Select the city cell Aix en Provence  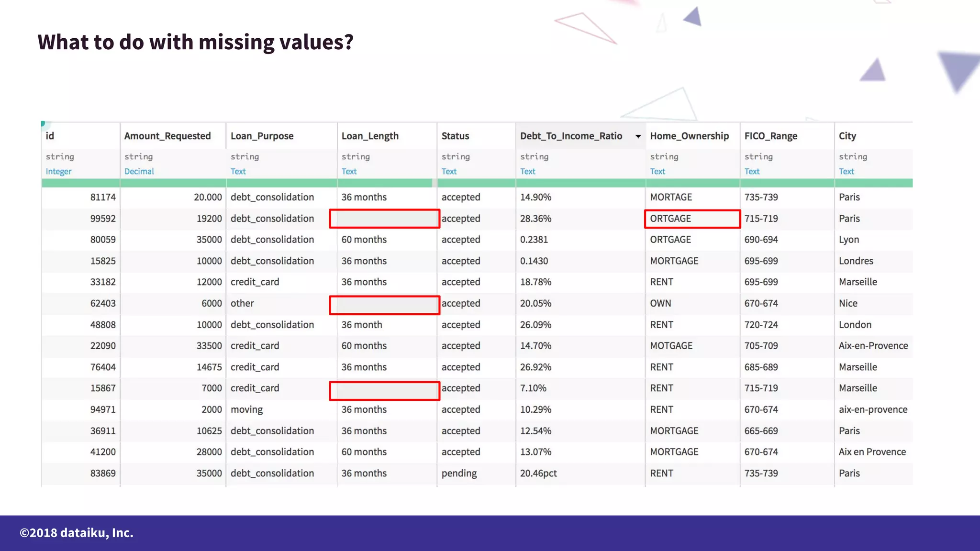(872, 452)
